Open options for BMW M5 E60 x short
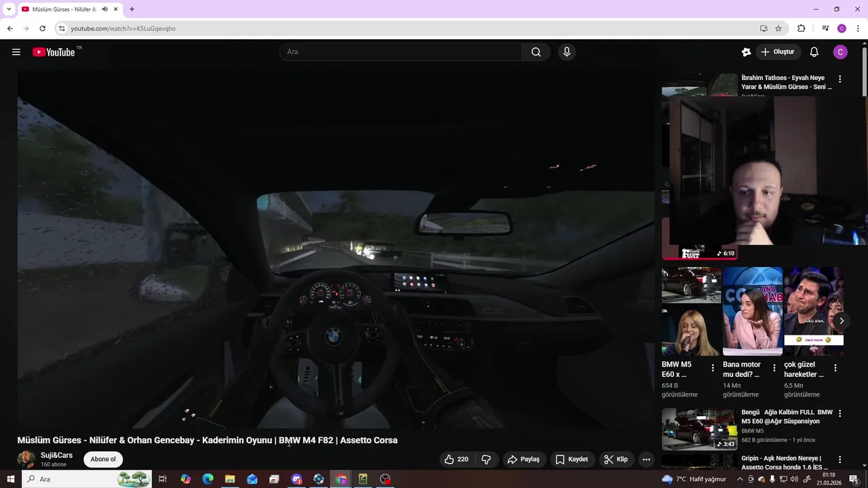868x488 pixels. point(713,368)
